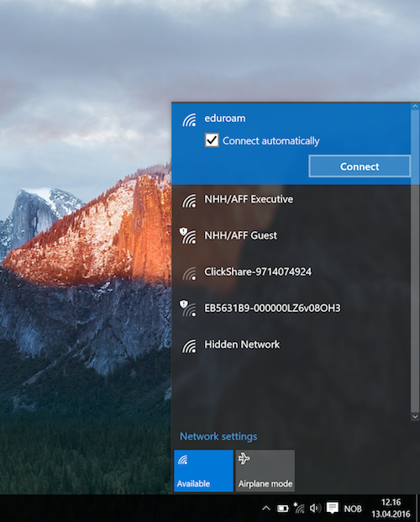Click the eduroam Wi-Fi signal icon
This screenshot has width=420, height=522.
(x=189, y=119)
